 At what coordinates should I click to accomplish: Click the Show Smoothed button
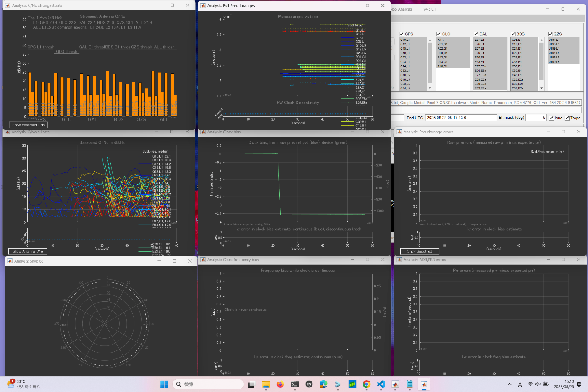coord(419,251)
